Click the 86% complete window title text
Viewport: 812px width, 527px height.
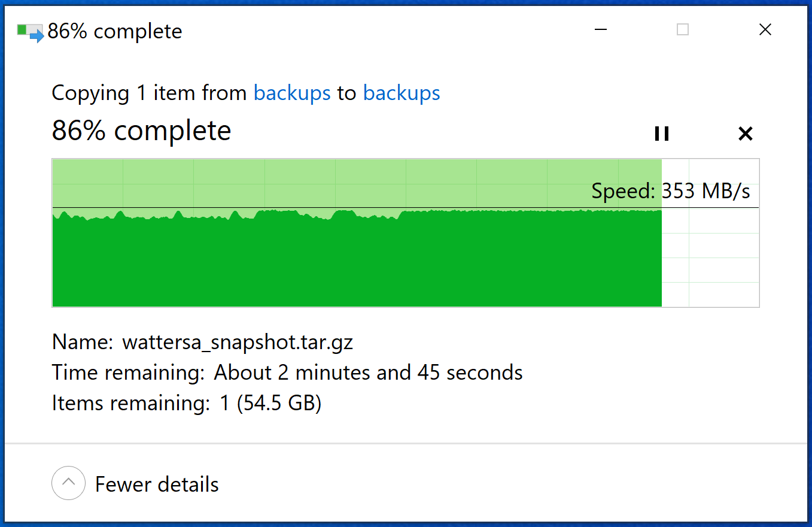pos(115,31)
